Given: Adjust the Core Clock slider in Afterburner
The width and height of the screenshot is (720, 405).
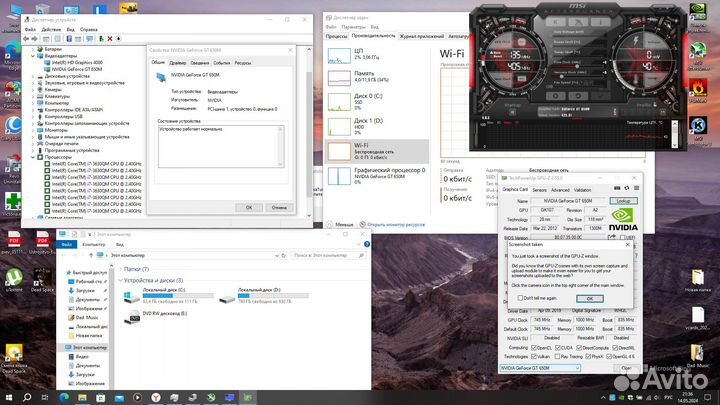Looking at the screenshot, I should click(577, 66).
